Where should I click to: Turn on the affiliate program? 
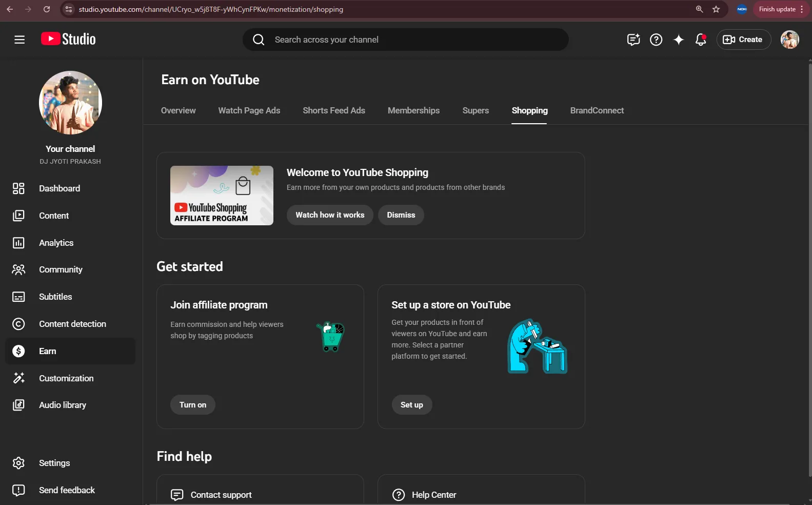tap(193, 405)
